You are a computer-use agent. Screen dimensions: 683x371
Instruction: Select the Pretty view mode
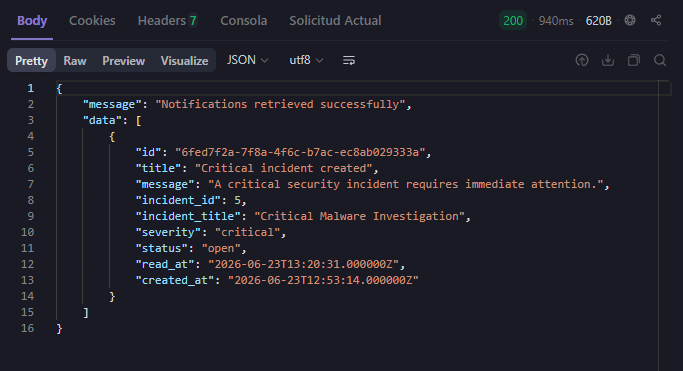31,61
